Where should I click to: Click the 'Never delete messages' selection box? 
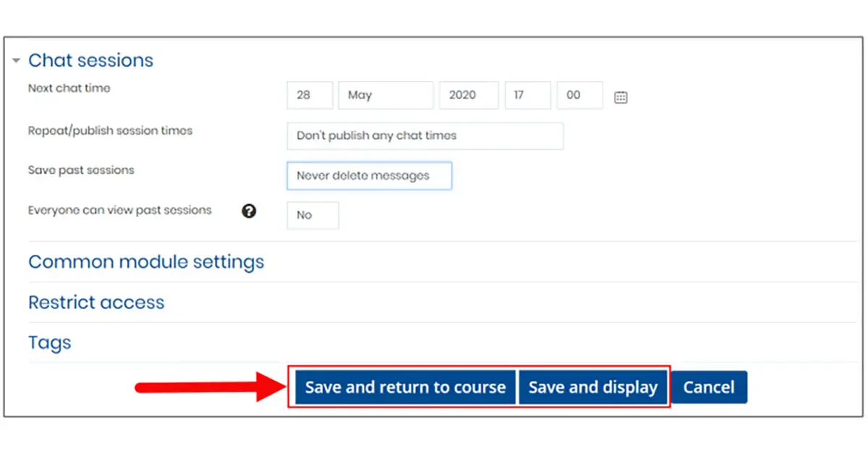pyautogui.click(x=370, y=175)
